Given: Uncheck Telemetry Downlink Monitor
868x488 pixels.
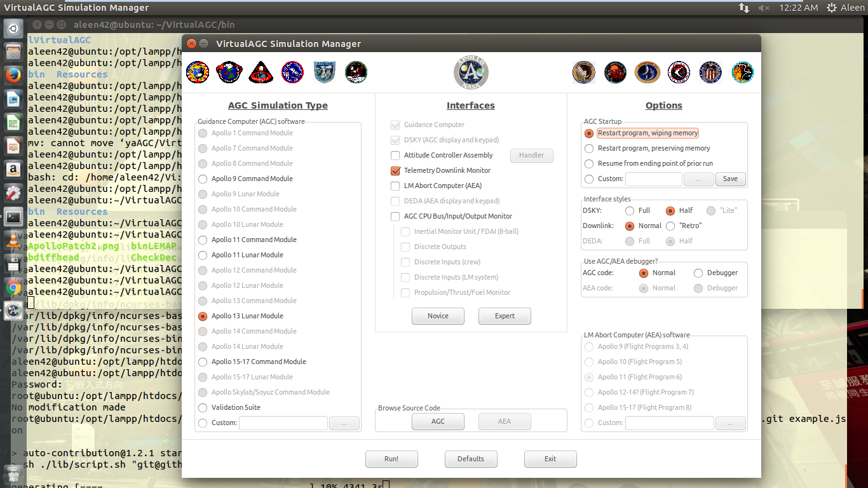Looking at the screenshot, I should click(395, 170).
